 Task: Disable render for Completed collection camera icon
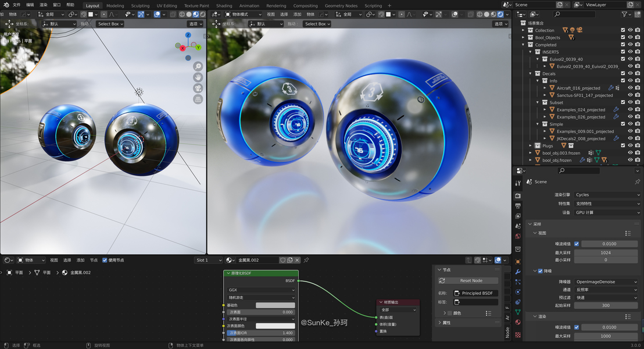[638, 45]
